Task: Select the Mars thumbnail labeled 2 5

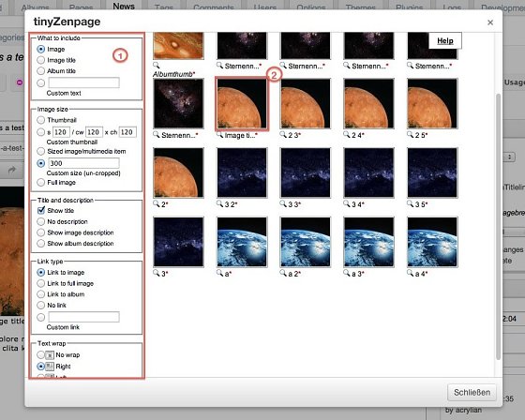Action: click(432, 103)
